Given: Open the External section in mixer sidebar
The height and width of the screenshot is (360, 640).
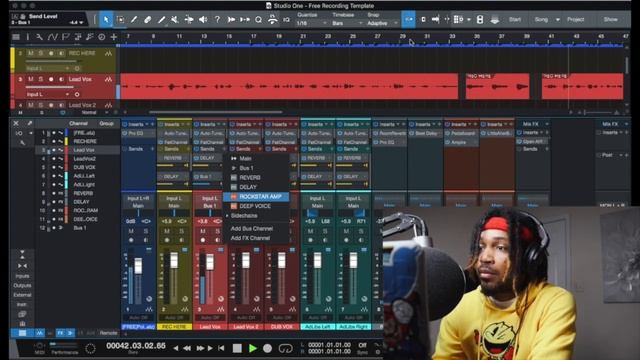Looking at the screenshot, I should [x=22, y=295].
